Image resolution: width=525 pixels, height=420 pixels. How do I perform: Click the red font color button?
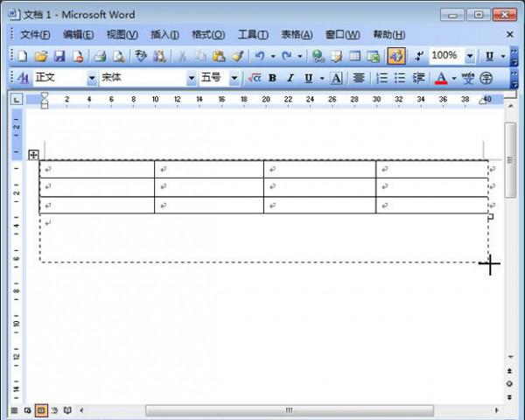click(x=440, y=78)
